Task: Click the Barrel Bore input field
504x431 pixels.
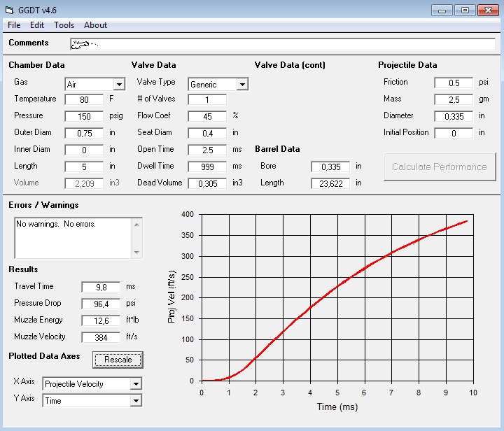Action: (330, 167)
